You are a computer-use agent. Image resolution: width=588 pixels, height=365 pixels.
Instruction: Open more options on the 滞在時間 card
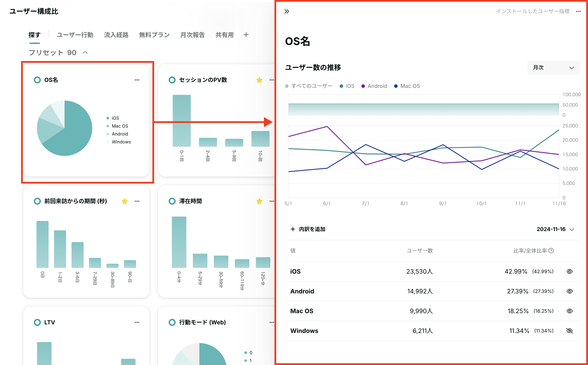coord(272,201)
